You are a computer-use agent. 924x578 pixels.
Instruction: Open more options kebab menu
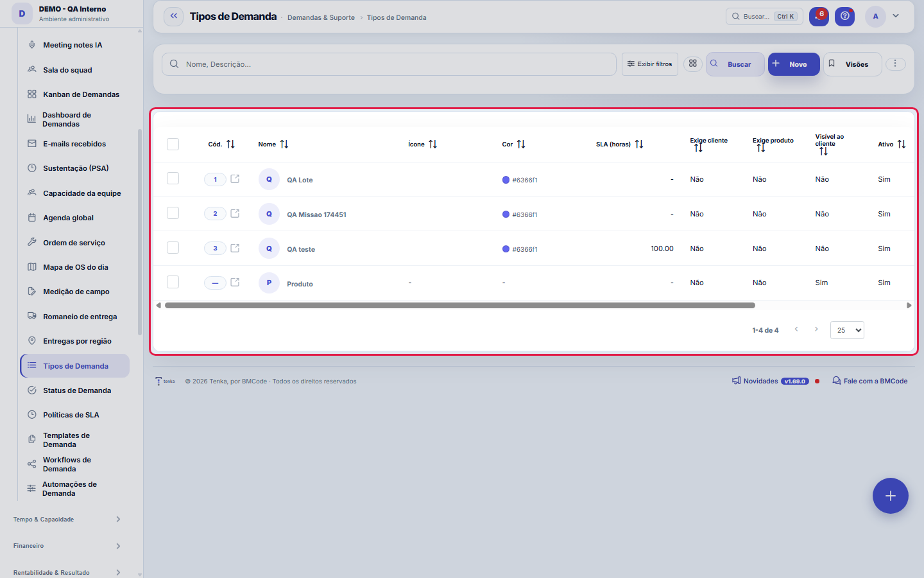[x=895, y=64]
